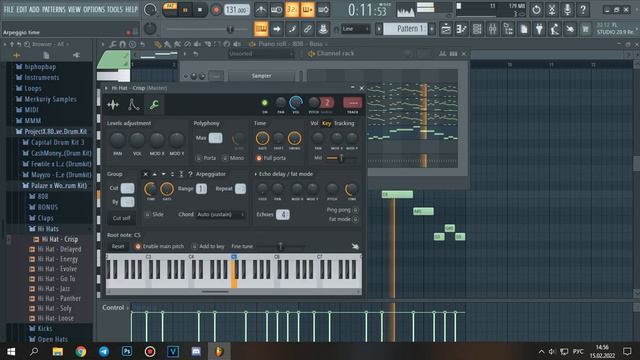Open the piano roll view icon

(462, 29)
